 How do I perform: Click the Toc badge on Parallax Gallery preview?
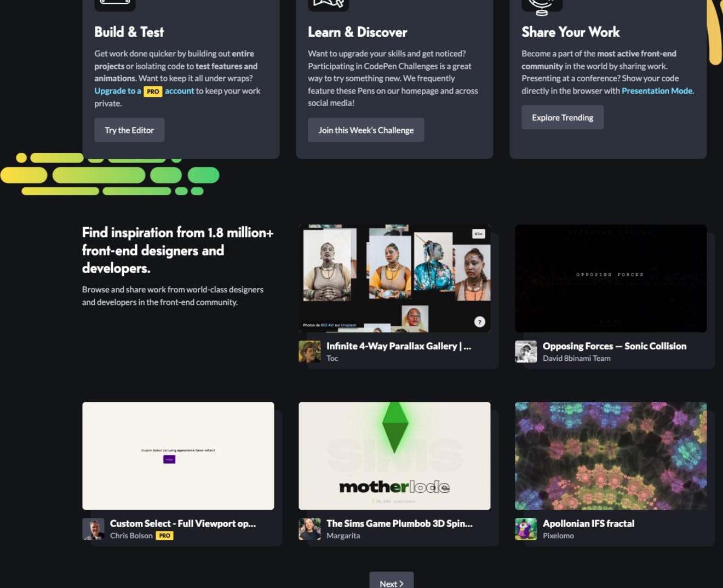coord(479,234)
